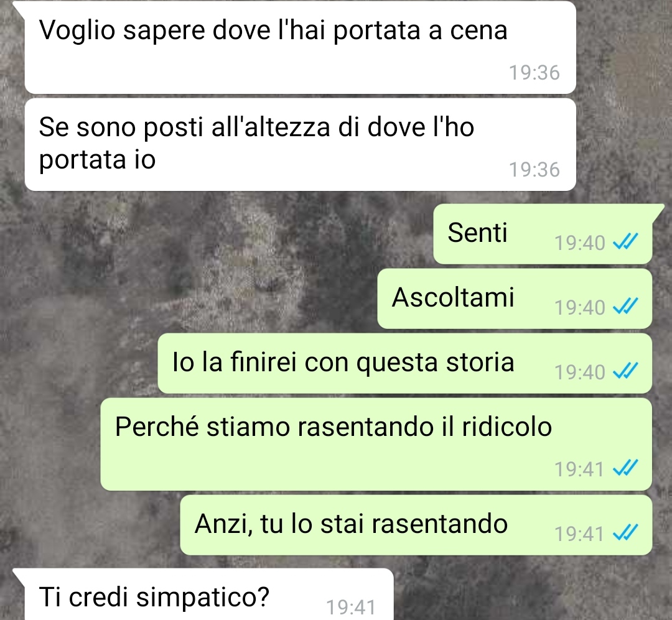Tap the 19:40 timestamp beside 'Ascoltami'

tap(579, 308)
